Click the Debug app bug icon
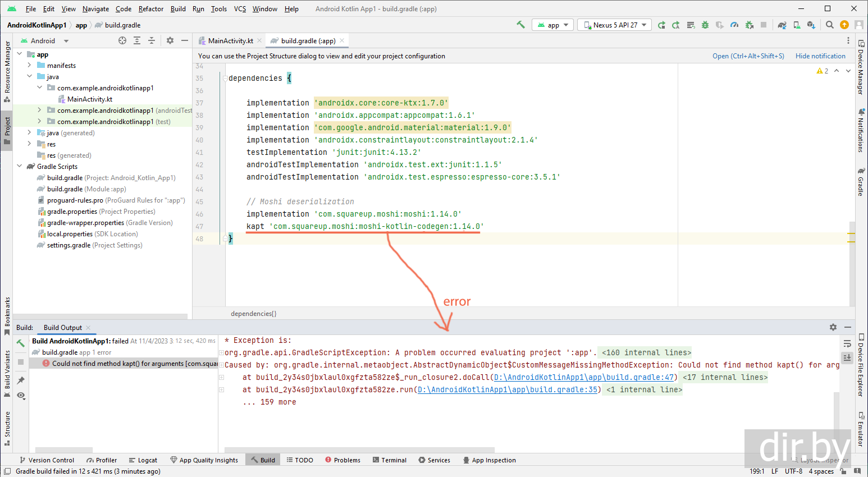 click(x=705, y=25)
